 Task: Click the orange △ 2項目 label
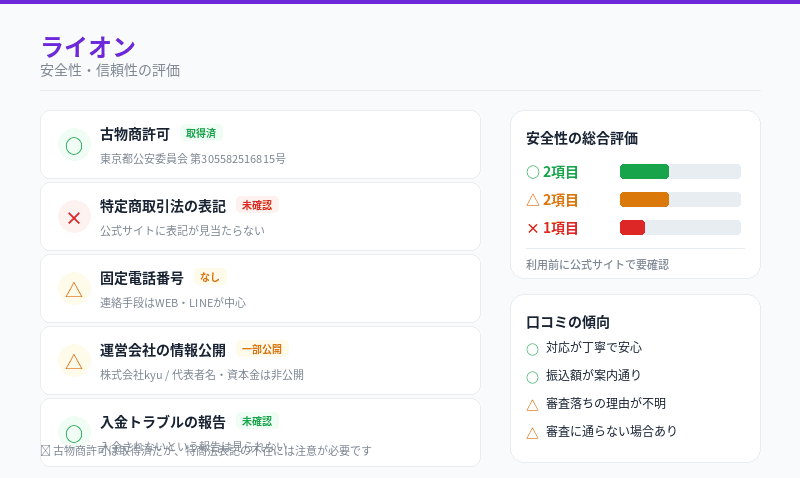[552, 200]
